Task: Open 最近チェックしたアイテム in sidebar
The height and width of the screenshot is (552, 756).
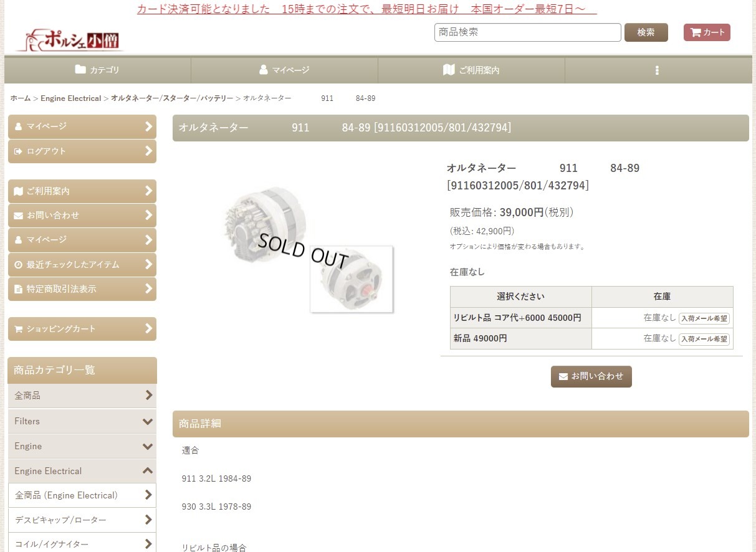Action: [82, 264]
